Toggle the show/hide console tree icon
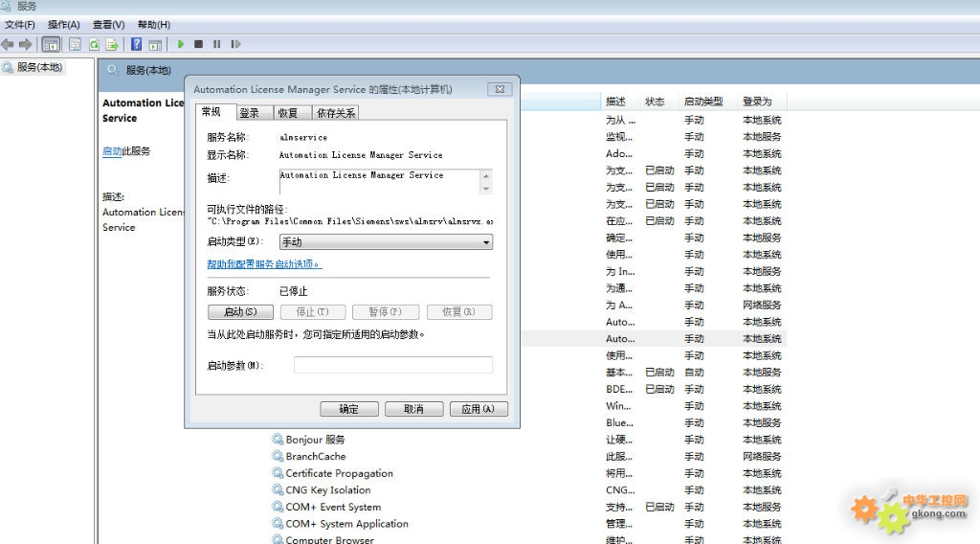Screen dimensions: 980x544 point(52,44)
